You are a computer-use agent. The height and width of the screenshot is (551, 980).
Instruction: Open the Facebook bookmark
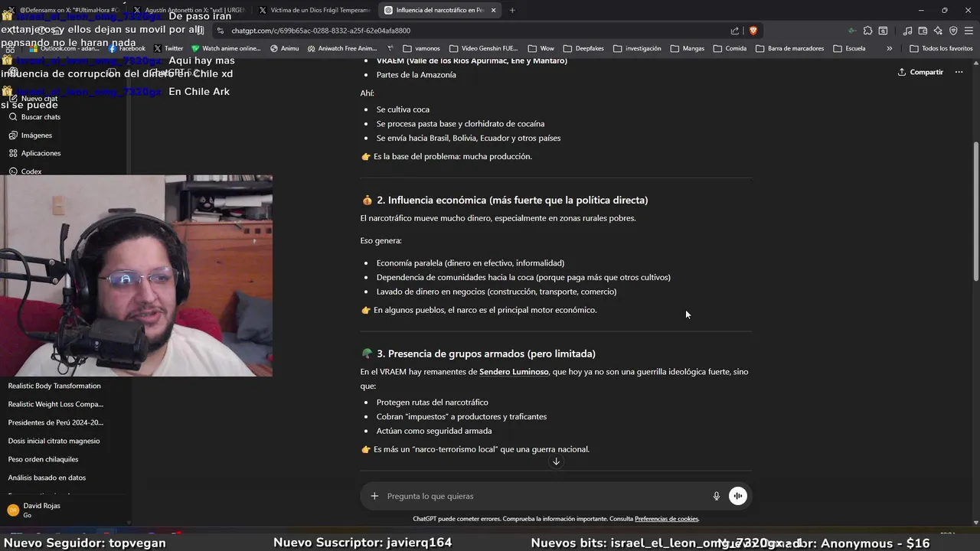[126, 48]
